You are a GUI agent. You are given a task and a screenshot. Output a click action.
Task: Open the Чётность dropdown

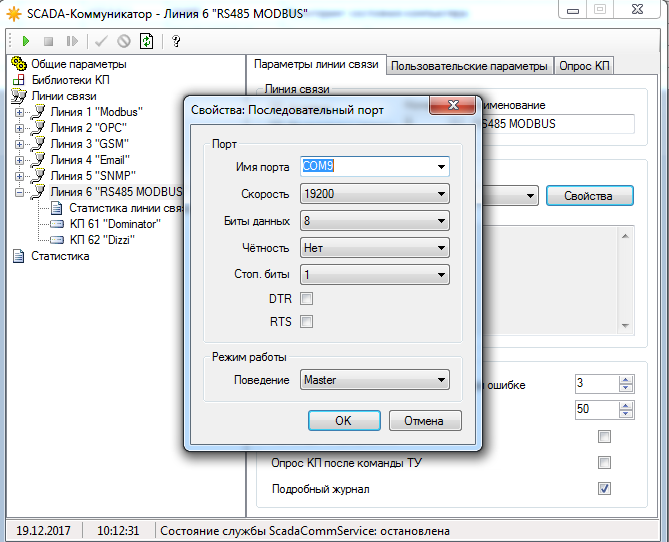click(x=374, y=247)
